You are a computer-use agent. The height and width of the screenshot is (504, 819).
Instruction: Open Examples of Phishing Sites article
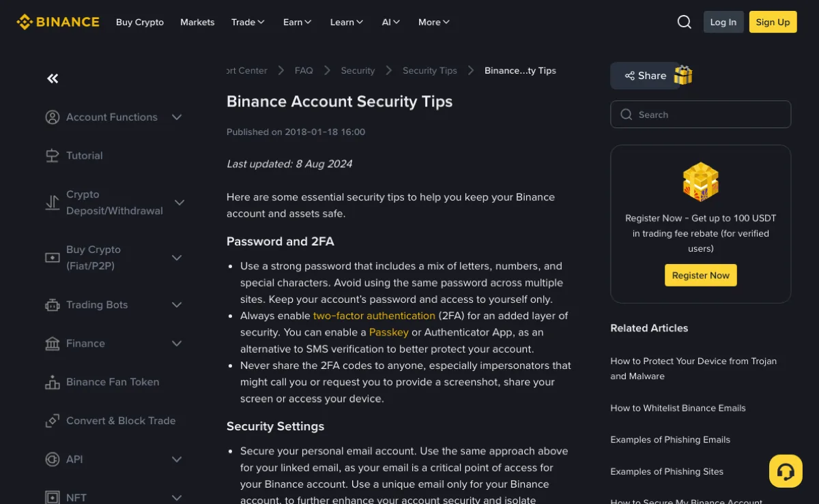[667, 471]
